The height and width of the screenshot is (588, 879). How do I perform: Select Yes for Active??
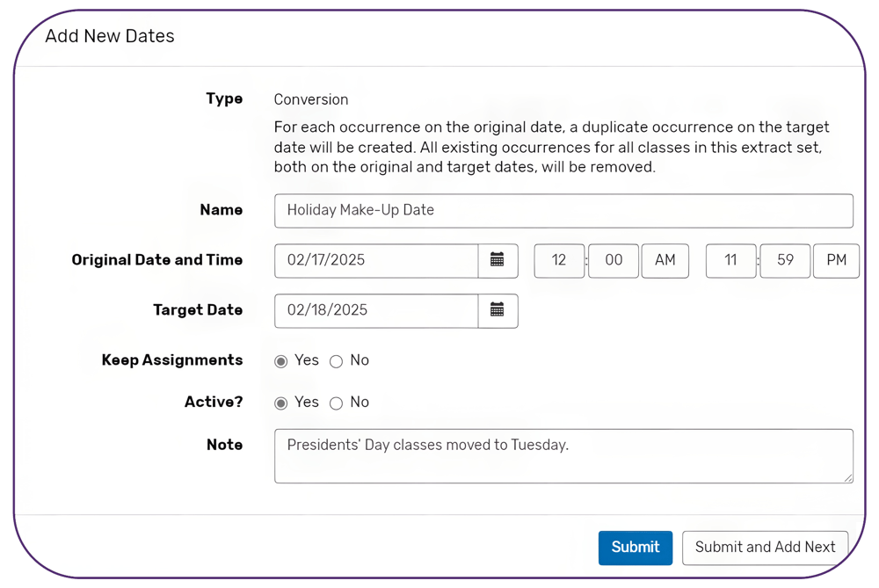click(x=281, y=403)
